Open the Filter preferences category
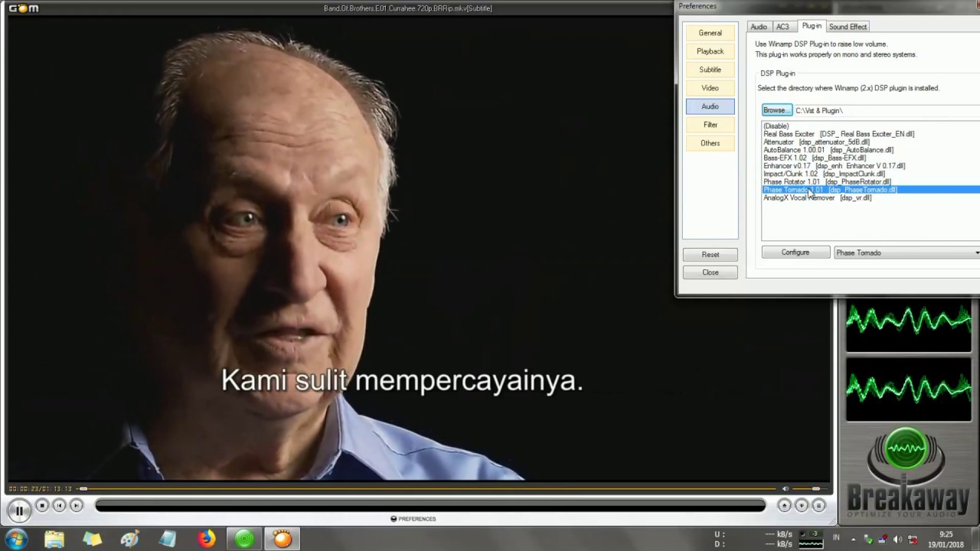The image size is (980, 551). 710,125
